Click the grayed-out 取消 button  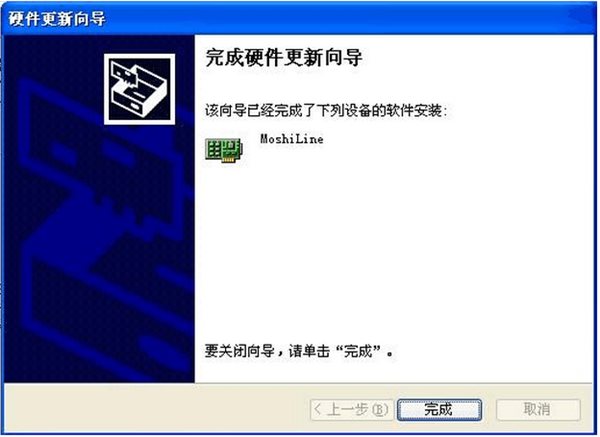point(538,410)
